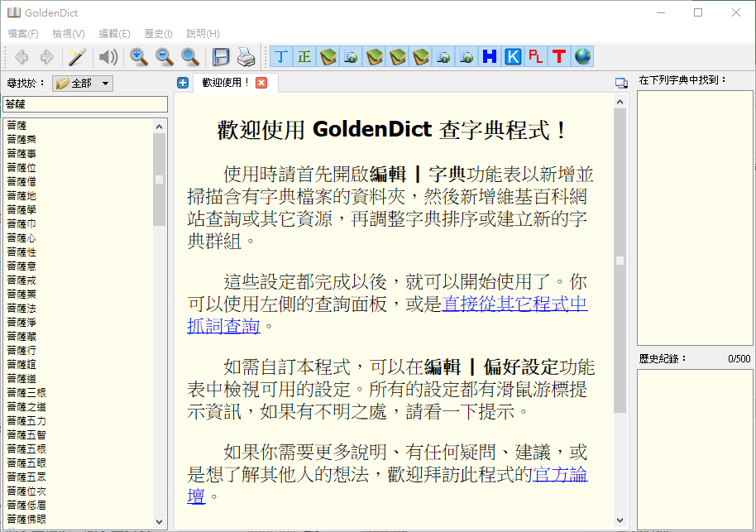Click the 官方論壇 forum link
The image size is (756, 532).
click(x=561, y=475)
